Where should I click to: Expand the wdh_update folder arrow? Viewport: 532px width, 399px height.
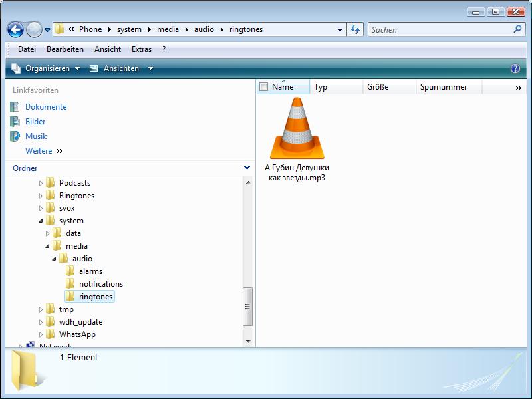coord(41,322)
